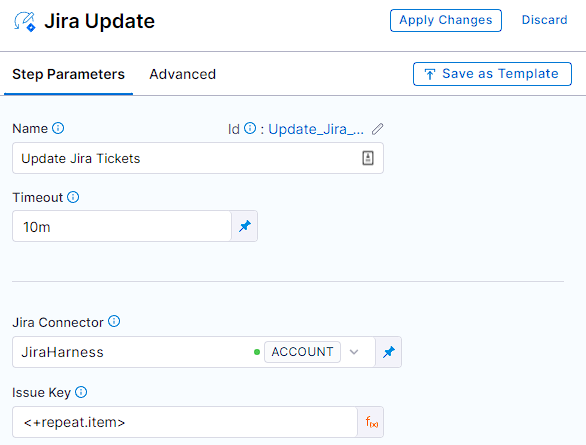Click the Discard link
The width and height of the screenshot is (586, 445).
545,20
